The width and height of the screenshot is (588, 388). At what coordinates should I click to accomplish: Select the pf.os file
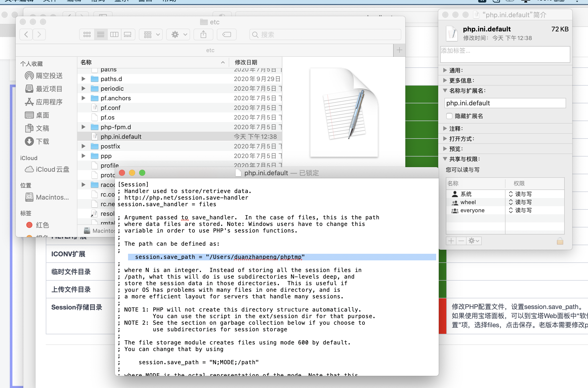180,117
